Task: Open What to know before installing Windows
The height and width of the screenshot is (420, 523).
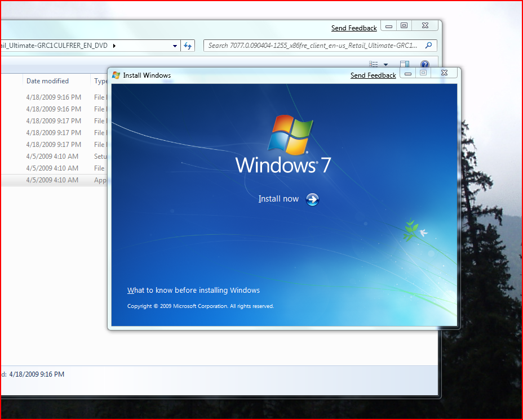Action: (x=193, y=290)
